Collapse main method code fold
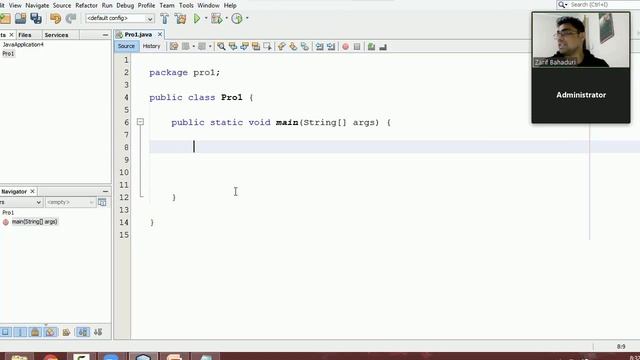The image size is (640, 360). coord(140,122)
